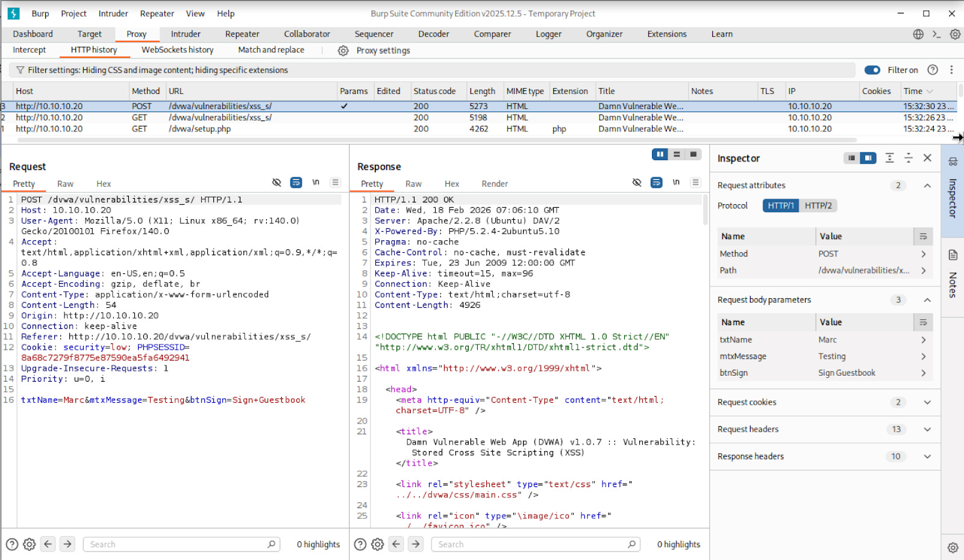Turn off the Filter on toggle
This screenshot has height=560, width=964.
872,70
